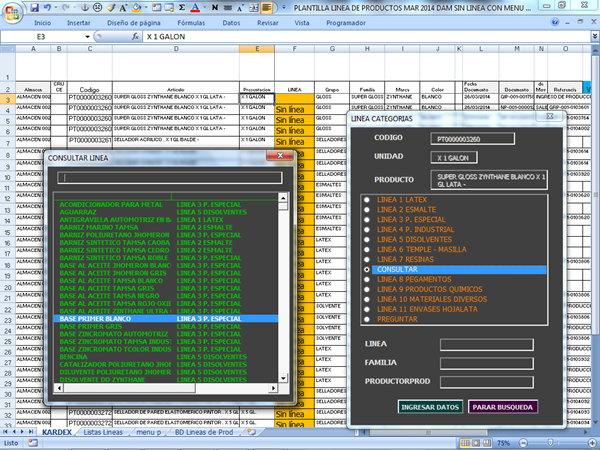This screenshot has height=450, width=600.
Task: Click the Save icon in quick access toolbar
Action: pos(35,6)
